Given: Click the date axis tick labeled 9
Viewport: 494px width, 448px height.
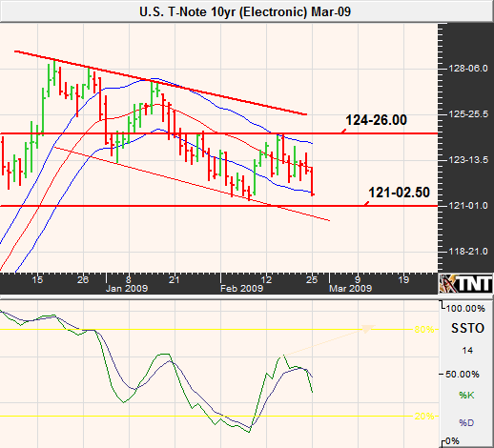Looking at the screenshot, I should (x=358, y=279).
